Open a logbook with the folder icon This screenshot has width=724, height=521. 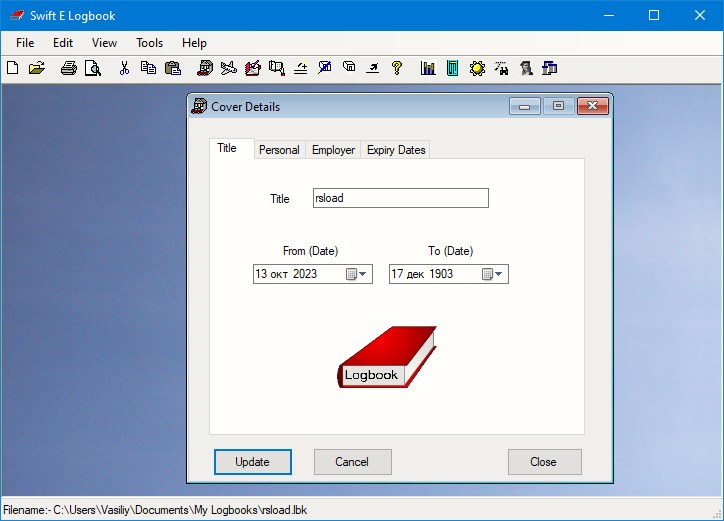[x=37, y=68]
